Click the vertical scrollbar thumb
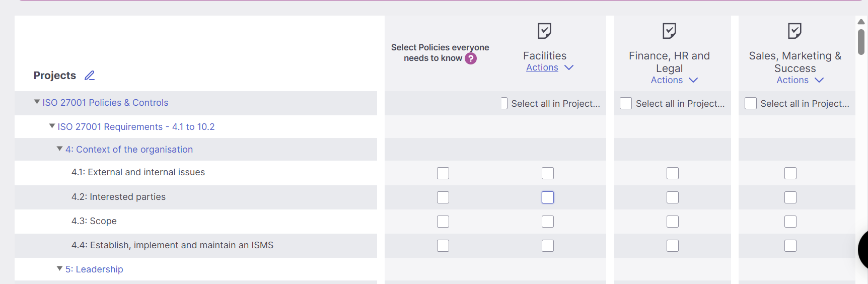The height and width of the screenshot is (284, 868). pyautogui.click(x=861, y=42)
